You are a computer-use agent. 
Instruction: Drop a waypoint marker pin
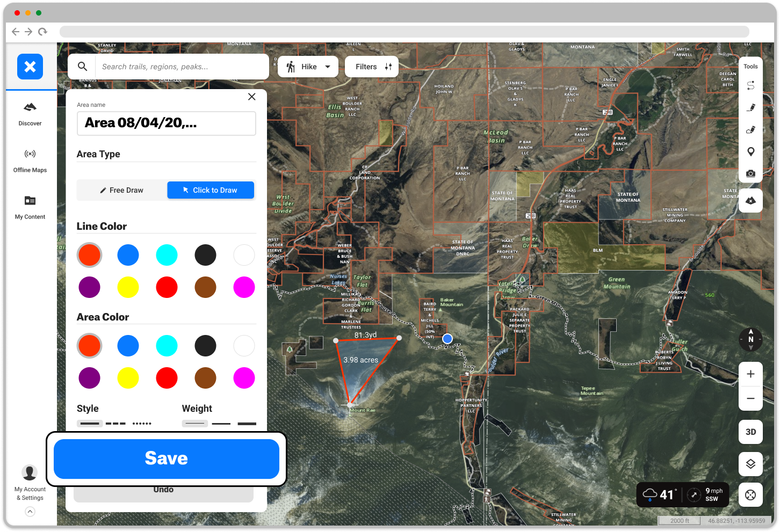(x=751, y=151)
